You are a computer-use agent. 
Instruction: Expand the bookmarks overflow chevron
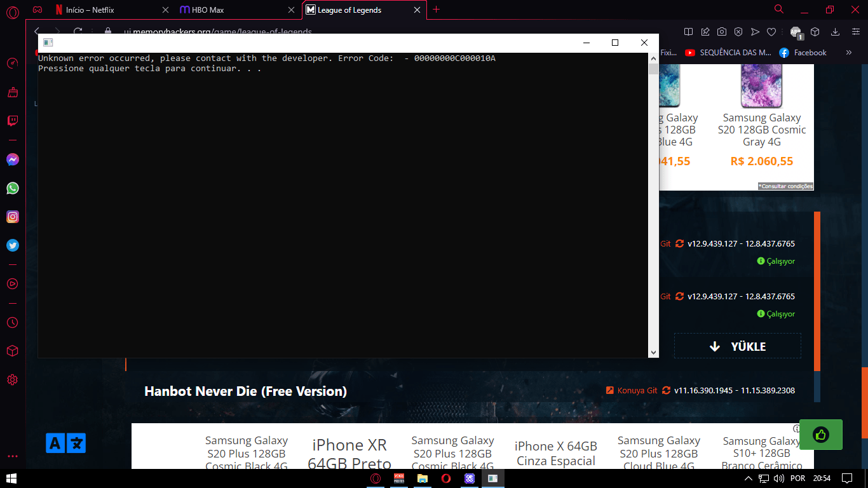[x=849, y=53]
